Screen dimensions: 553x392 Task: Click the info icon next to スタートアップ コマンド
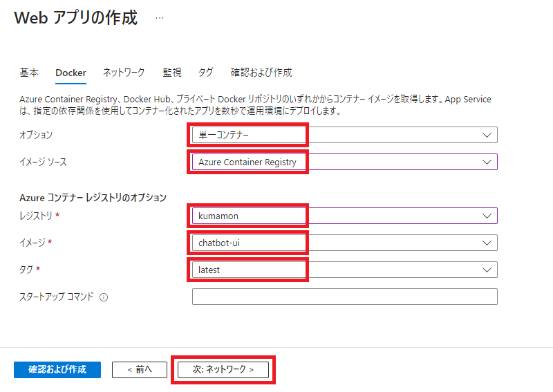click(104, 297)
